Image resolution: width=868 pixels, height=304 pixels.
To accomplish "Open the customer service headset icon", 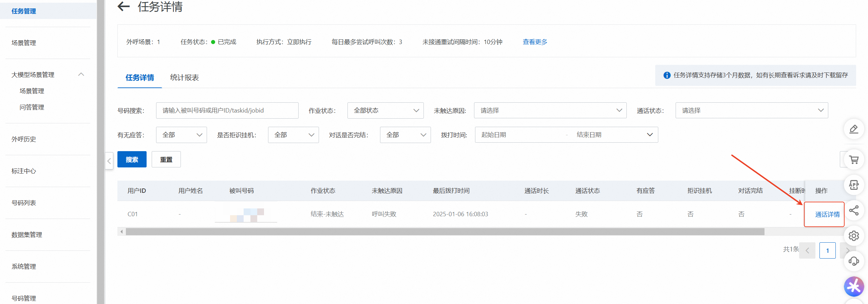I will pos(854,261).
